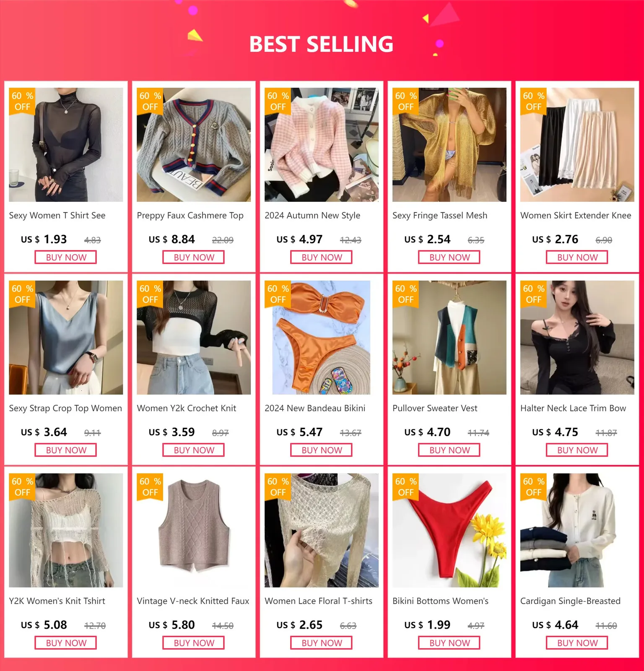This screenshot has height=671, width=644.
Task: Click BUY NOW under Sexy Women T Shirt
Action: click(x=66, y=257)
